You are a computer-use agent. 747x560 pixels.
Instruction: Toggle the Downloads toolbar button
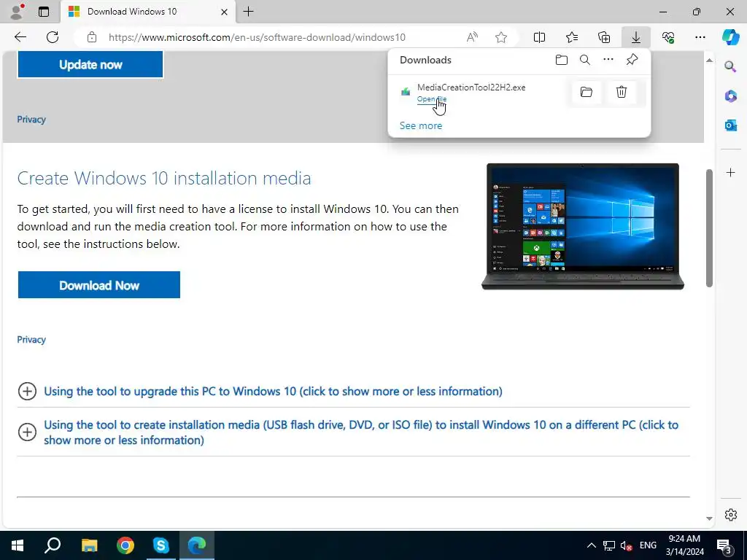click(x=636, y=37)
